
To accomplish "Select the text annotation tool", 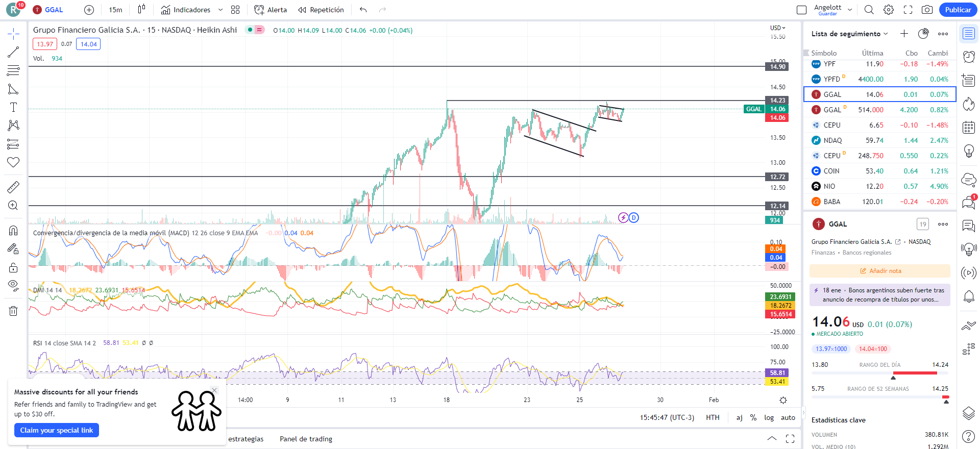I will tap(13, 107).
